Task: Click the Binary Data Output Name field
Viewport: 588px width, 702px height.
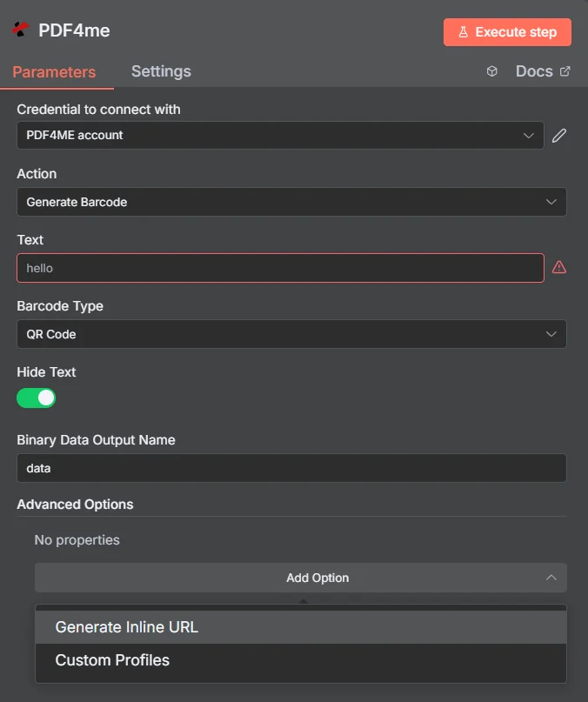Action: click(x=291, y=468)
